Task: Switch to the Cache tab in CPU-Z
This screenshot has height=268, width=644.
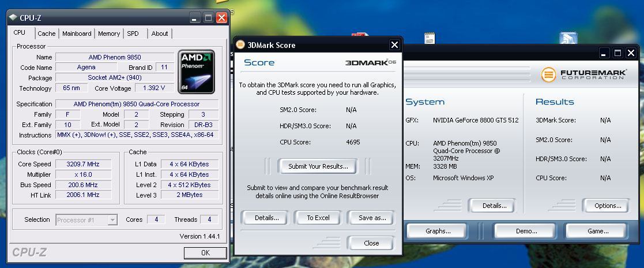Action: click(x=46, y=33)
